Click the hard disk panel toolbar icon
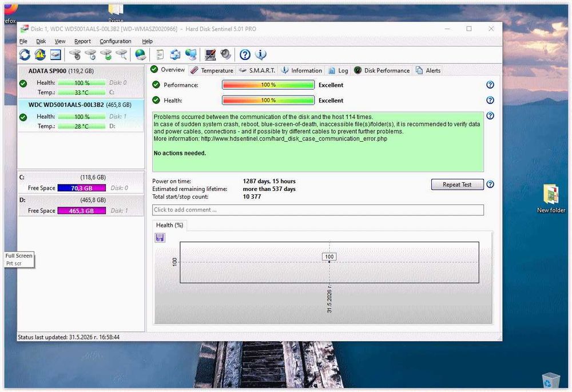The image size is (572, 392). [55, 55]
